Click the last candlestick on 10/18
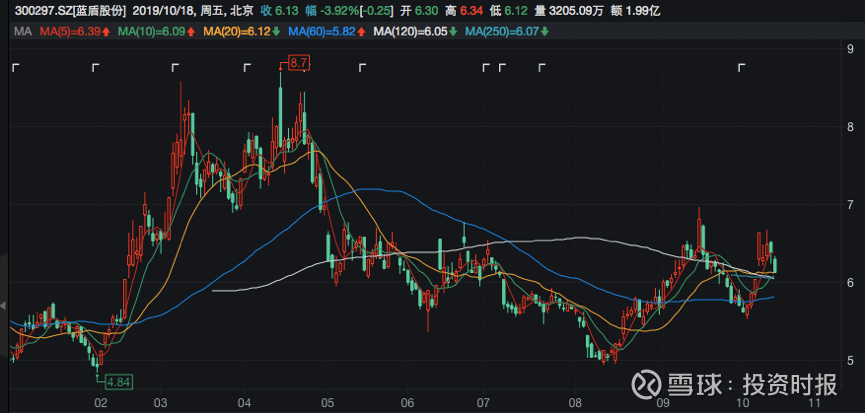 point(775,265)
